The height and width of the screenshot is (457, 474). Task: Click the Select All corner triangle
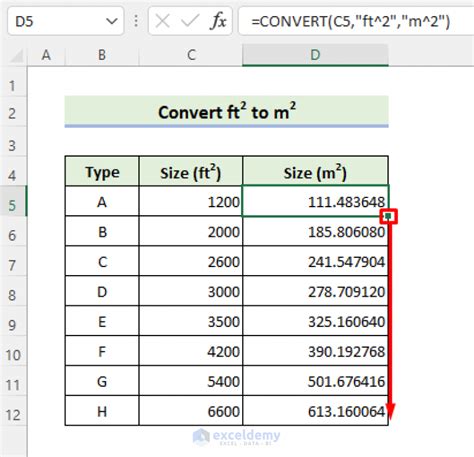click(x=17, y=56)
